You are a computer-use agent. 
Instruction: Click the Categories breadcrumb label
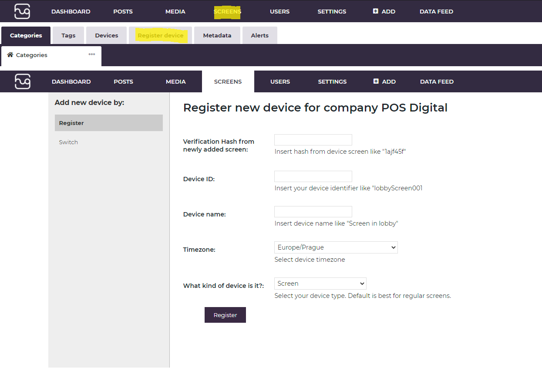[32, 55]
